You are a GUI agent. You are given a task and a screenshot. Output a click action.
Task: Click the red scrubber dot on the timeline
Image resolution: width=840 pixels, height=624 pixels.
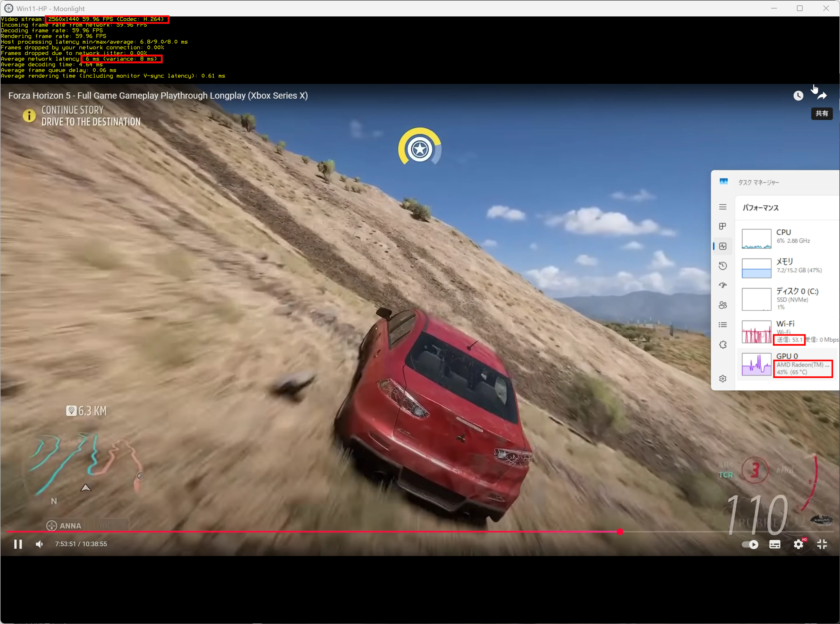click(x=620, y=532)
